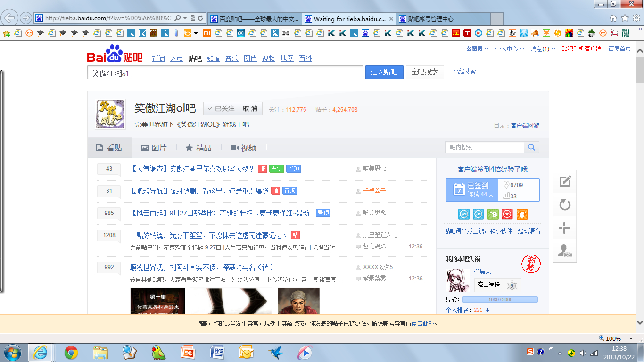The height and width of the screenshot is (362, 644).
Task: Open the 新闻 navigation link
Action: click(x=158, y=58)
